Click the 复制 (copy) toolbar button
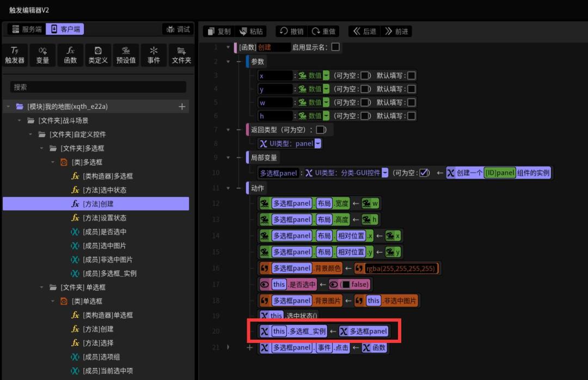 coord(219,31)
